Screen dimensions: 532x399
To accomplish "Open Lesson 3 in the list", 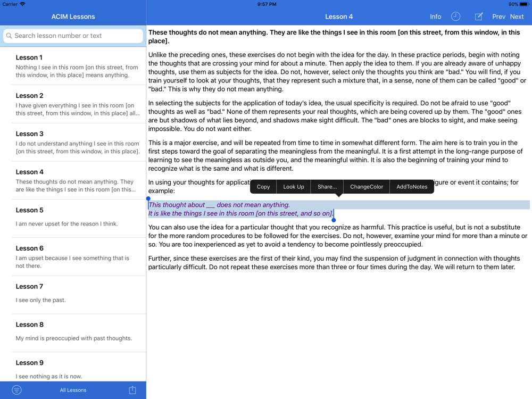I will [73, 143].
